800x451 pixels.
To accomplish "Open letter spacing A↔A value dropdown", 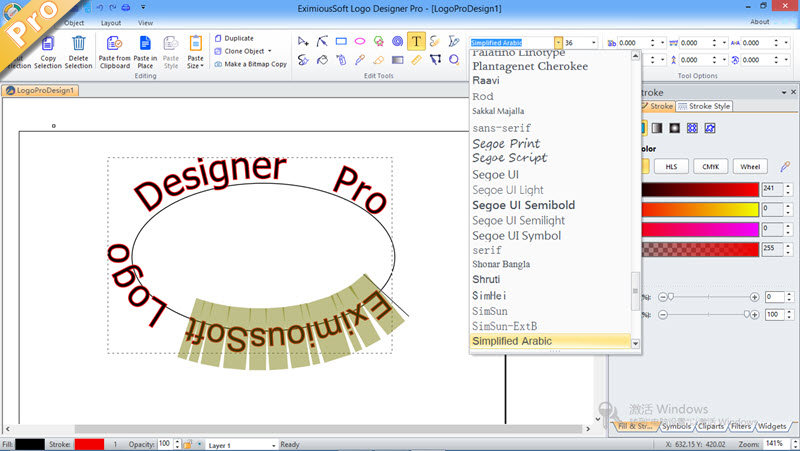I will click(x=786, y=43).
